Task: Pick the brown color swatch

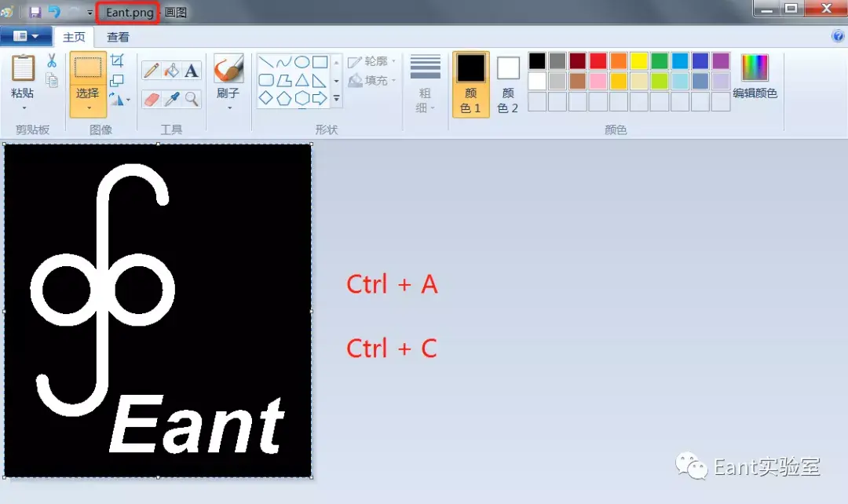Action: tap(578, 81)
